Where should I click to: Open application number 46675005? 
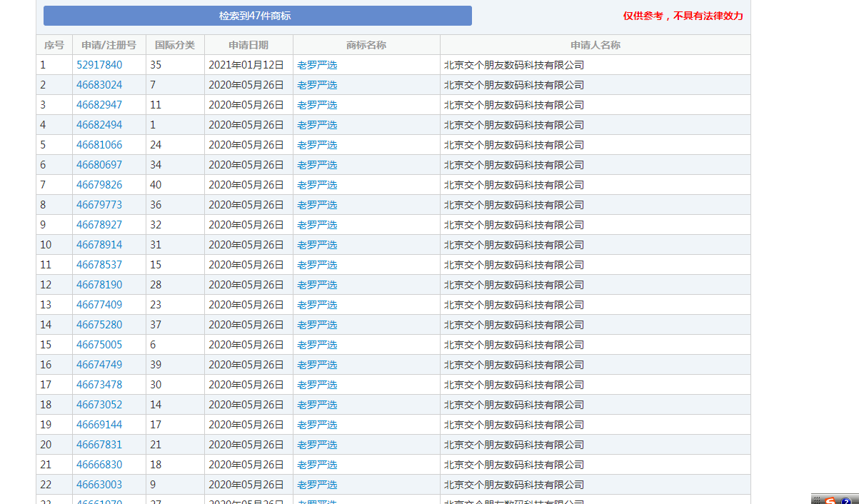click(99, 345)
